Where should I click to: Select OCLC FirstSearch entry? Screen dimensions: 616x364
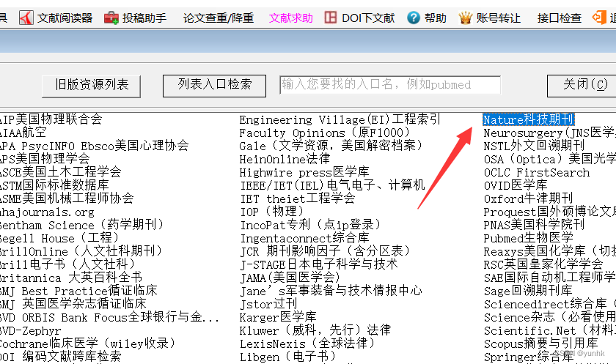pyautogui.click(x=537, y=173)
